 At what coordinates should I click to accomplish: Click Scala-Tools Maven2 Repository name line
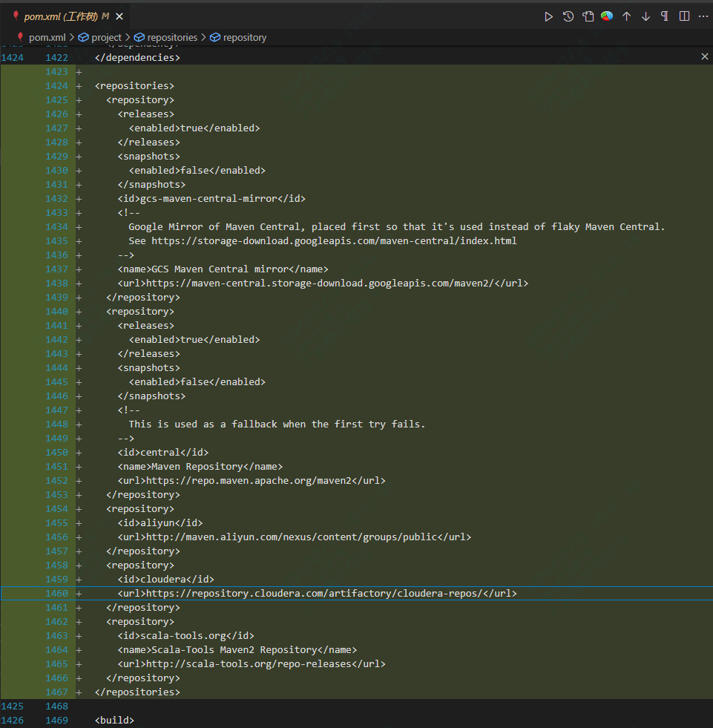(237, 650)
